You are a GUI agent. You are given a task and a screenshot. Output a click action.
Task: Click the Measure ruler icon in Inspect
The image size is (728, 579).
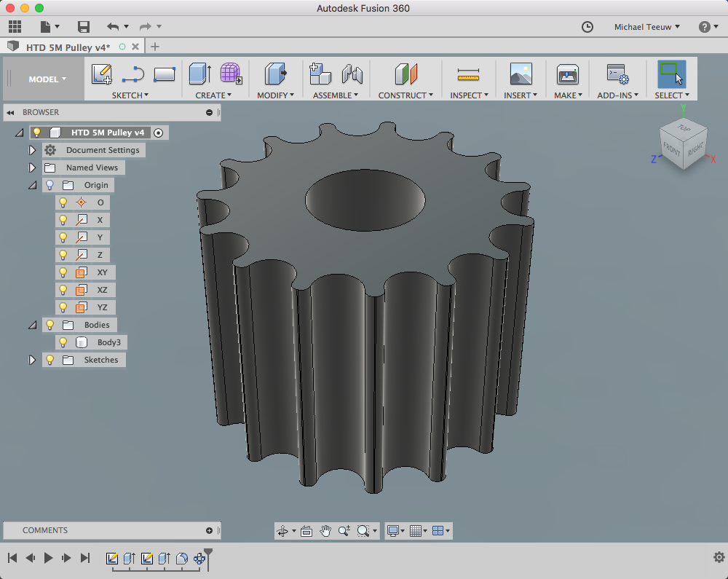click(x=468, y=74)
